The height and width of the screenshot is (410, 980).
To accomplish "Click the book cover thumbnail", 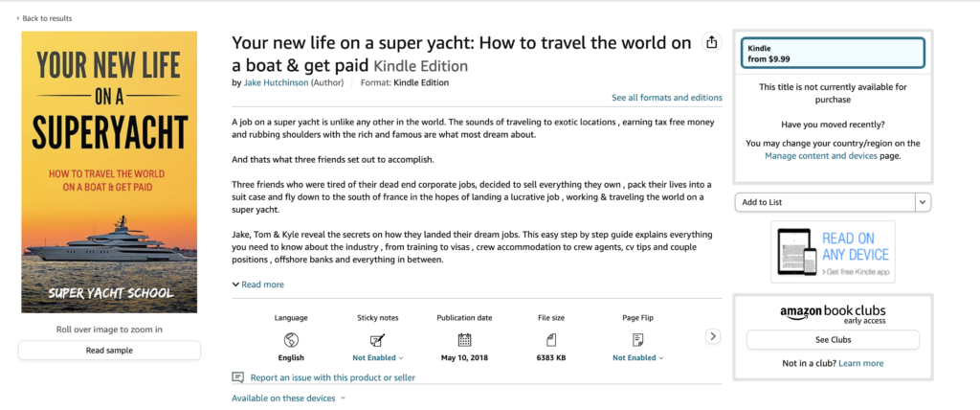I will point(109,171).
